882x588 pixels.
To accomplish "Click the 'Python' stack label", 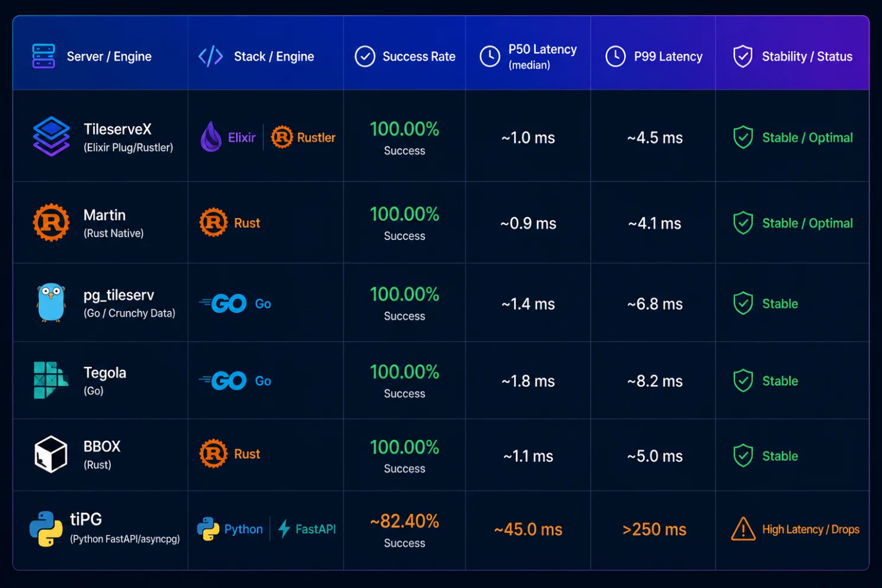I will click(x=244, y=529).
